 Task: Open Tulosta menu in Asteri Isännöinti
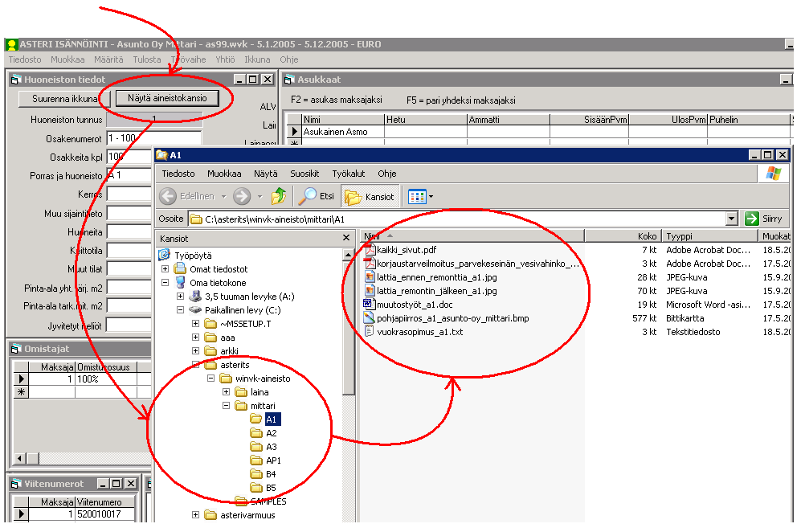click(146, 59)
